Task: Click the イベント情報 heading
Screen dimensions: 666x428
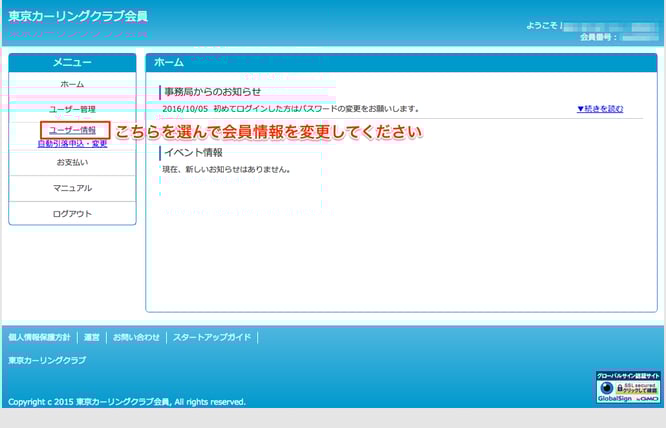Action: click(x=193, y=152)
